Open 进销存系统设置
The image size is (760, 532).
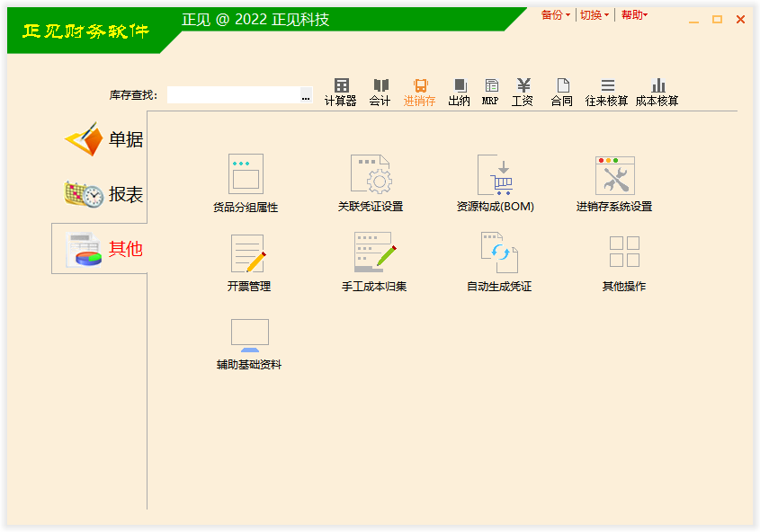click(614, 183)
